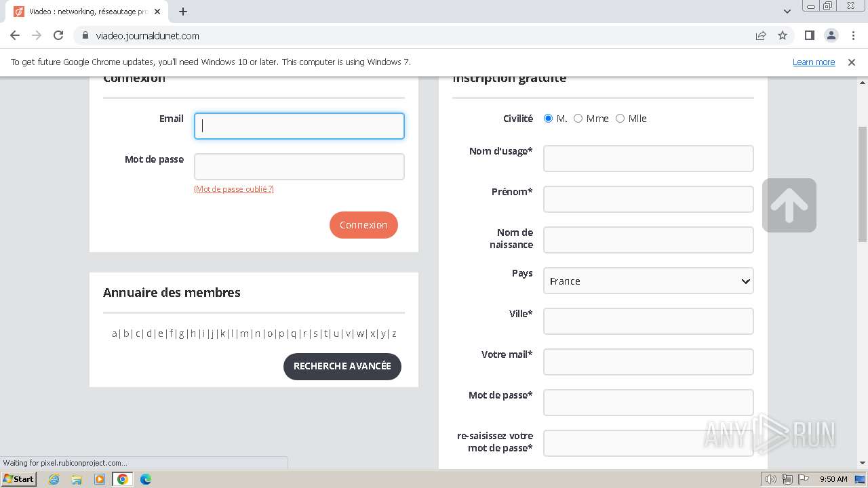Open the Windows Start button
The width and height of the screenshot is (868, 488).
point(19,479)
